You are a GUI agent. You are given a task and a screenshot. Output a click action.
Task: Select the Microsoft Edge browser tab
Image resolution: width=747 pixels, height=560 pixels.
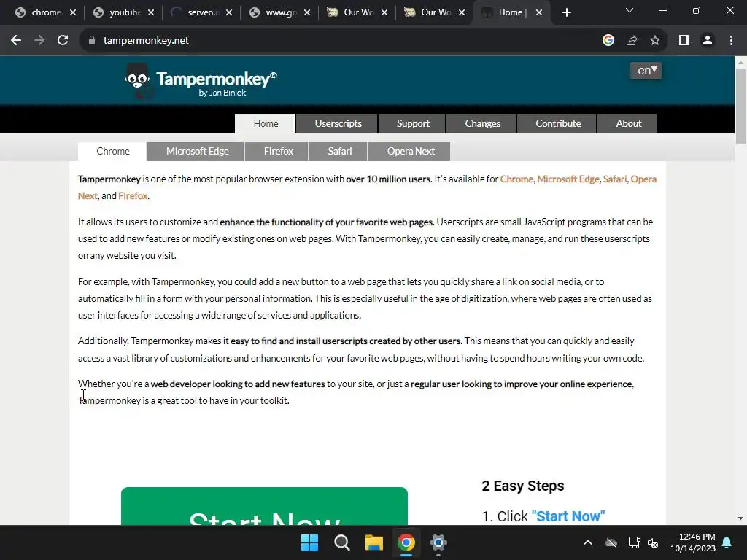197,152
